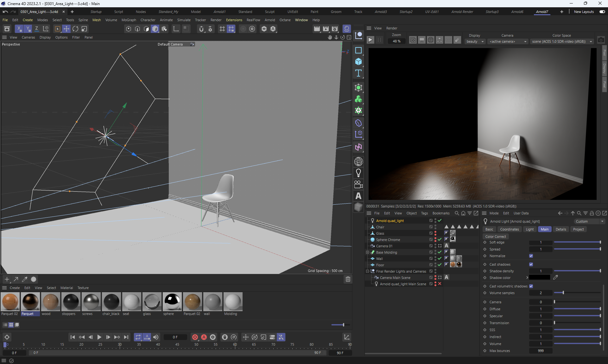Click the Light object bulb icon
This screenshot has width=608, height=364.
tap(358, 173)
